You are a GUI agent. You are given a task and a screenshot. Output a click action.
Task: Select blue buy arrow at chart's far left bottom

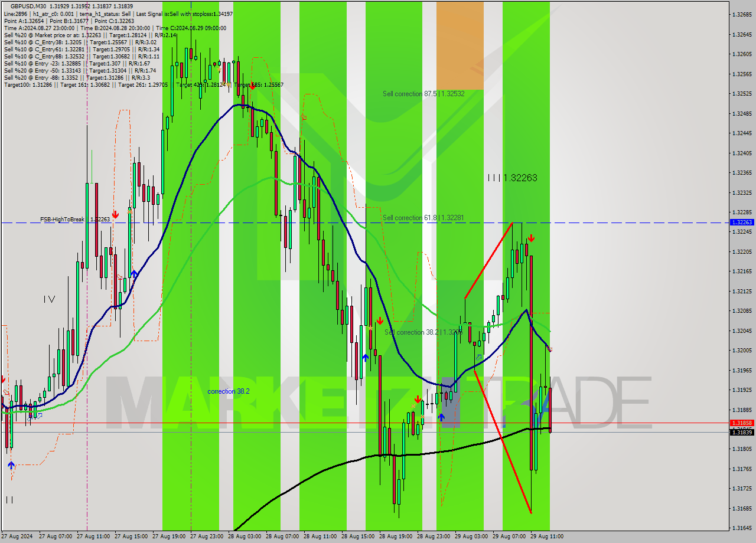coord(11,465)
